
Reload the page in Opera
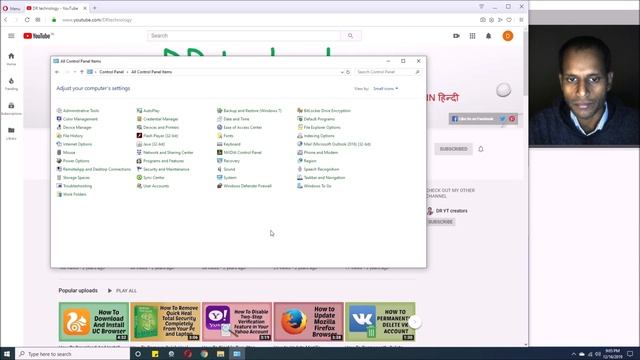tap(27, 20)
